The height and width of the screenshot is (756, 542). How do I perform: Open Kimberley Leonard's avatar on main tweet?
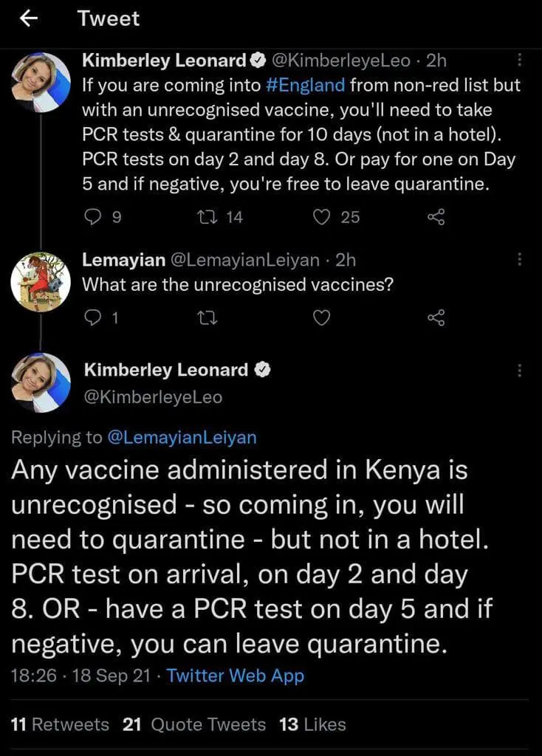pyautogui.click(x=41, y=382)
